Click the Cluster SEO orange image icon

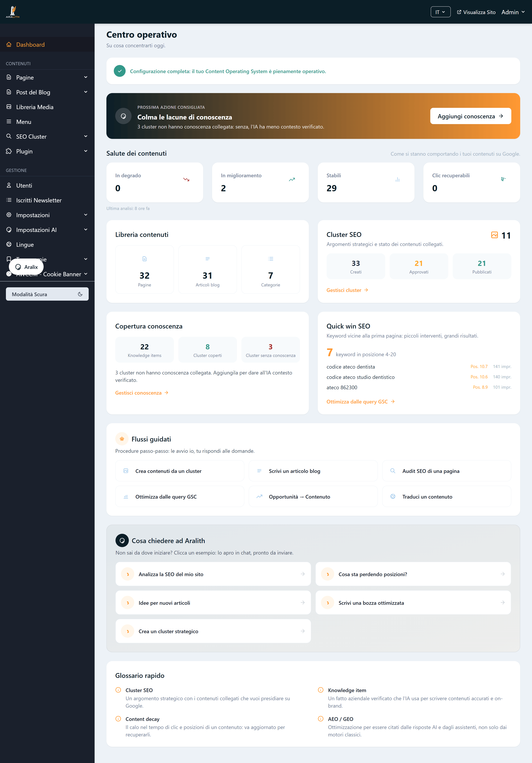pos(495,235)
